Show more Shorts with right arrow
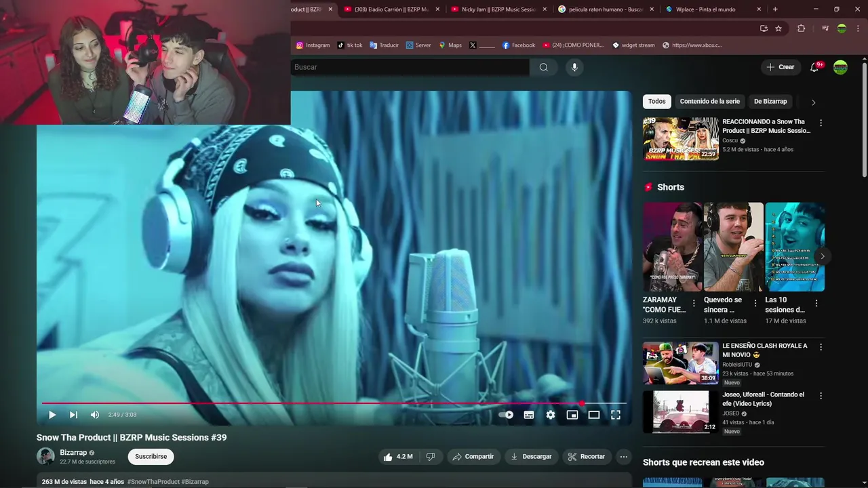The image size is (868, 488). tap(822, 256)
